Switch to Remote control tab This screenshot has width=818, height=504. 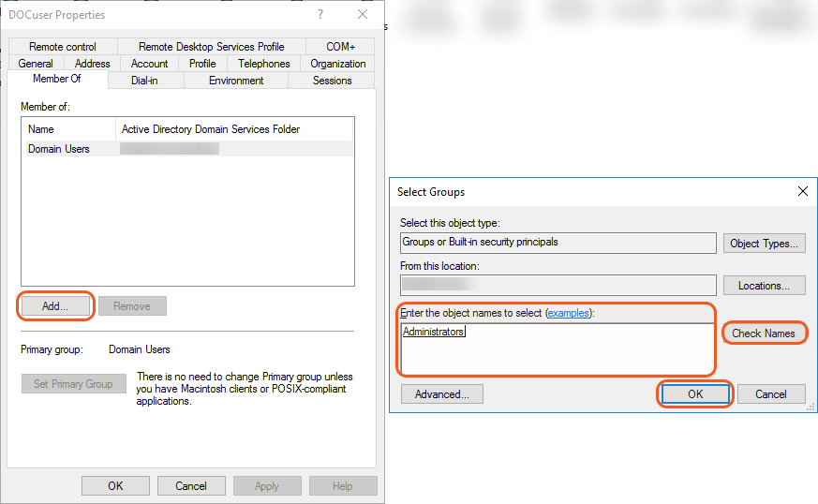[63, 47]
